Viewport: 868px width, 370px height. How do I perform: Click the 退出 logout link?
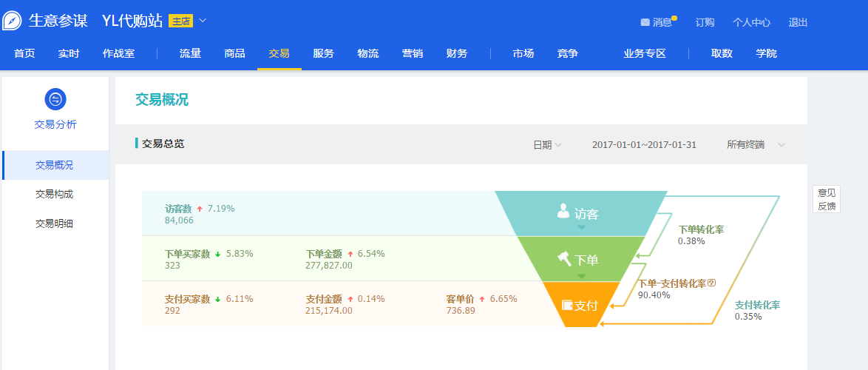coord(798,23)
